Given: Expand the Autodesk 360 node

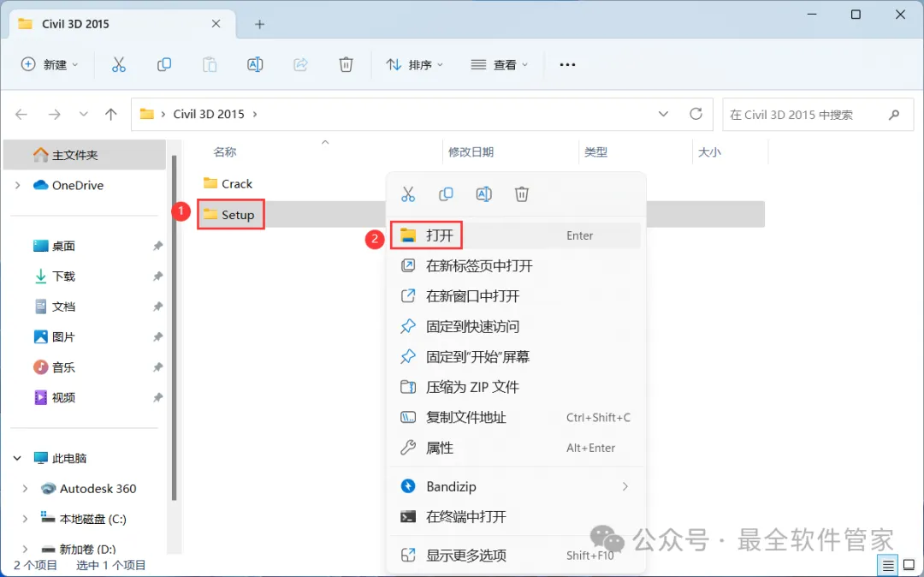Looking at the screenshot, I should click(x=25, y=489).
